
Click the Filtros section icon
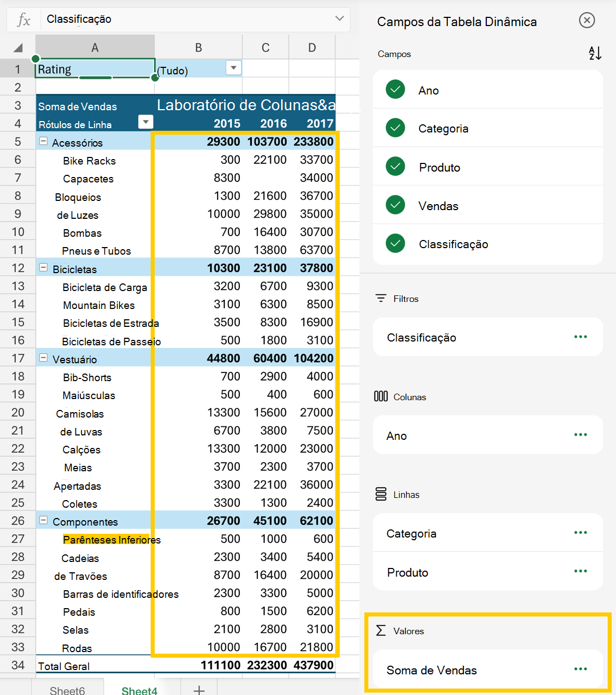pyautogui.click(x=381, y=298)
